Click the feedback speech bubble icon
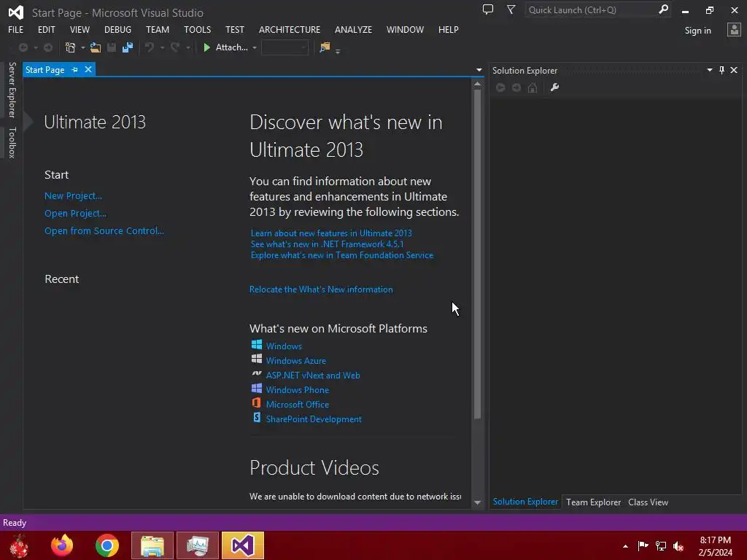This screenshot has width=747, height=560. (488, 9)
